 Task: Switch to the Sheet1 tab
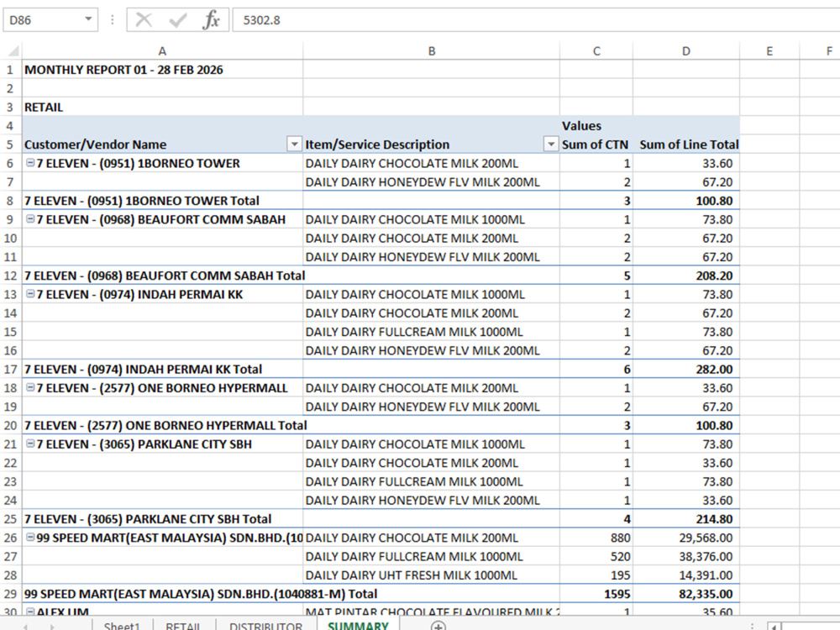122,626
